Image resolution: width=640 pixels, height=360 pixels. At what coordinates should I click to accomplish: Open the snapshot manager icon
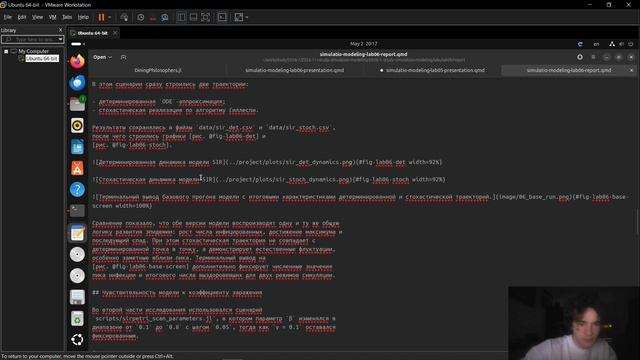pos(164,17)
